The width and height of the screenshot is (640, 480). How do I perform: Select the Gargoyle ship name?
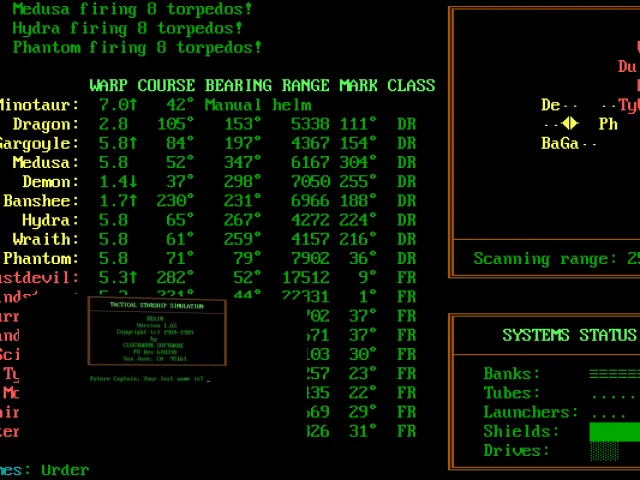[39, 144]
